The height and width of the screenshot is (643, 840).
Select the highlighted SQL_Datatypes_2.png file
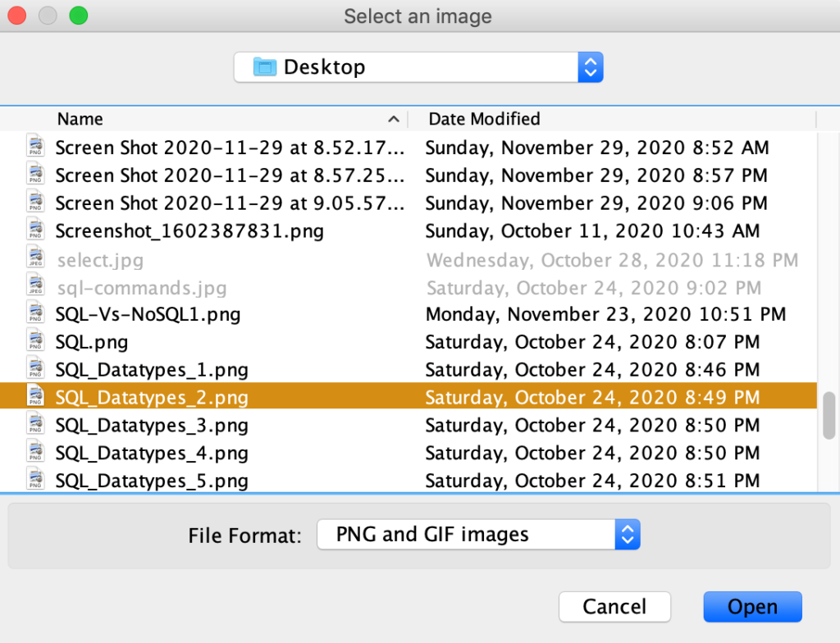[152, 398]
